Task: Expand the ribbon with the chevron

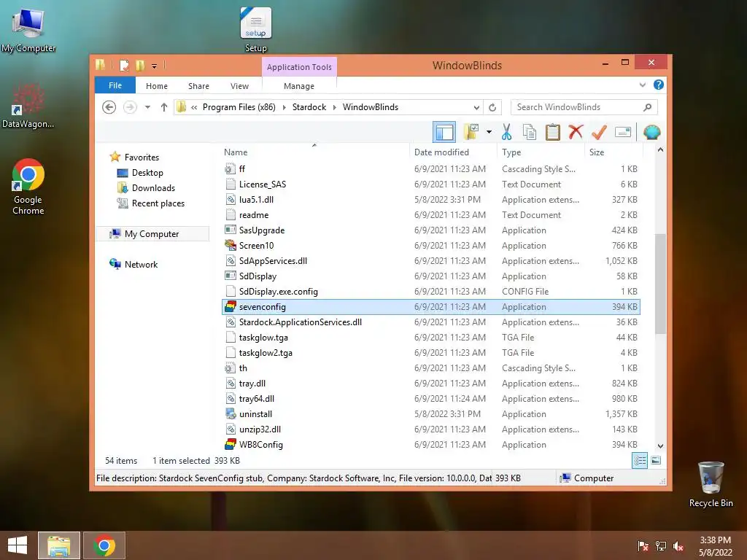Action: pyautogui.click(x=643, y=85)
